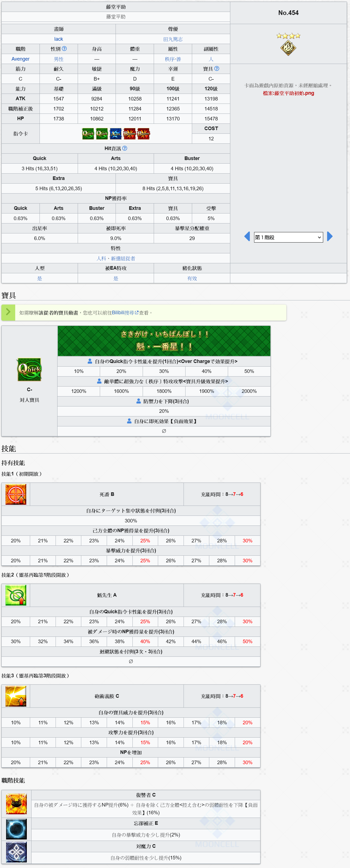Click the Avenger class icon under No.454

tap(288, 48)
